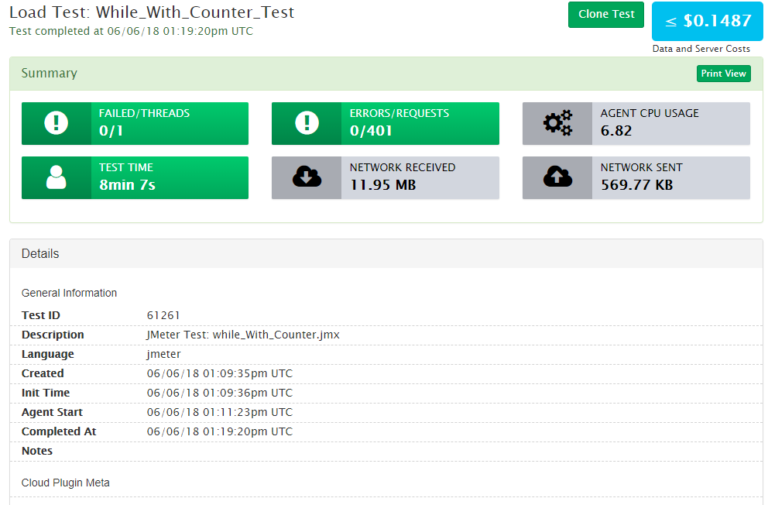Click the Agent CPU Usage gears icon

point(557,123)
